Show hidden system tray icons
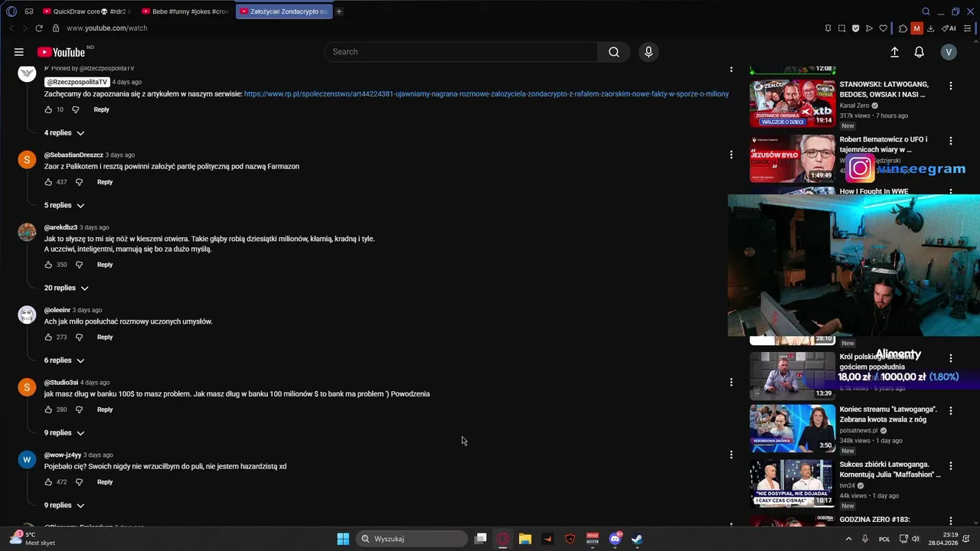This screenshot has height=551, width=980. pyautogui.click(x=848, y=539)
